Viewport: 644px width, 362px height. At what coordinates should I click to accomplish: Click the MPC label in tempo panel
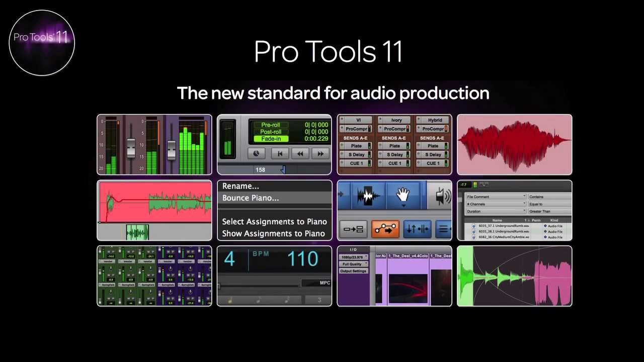click(x=325, y=283)
